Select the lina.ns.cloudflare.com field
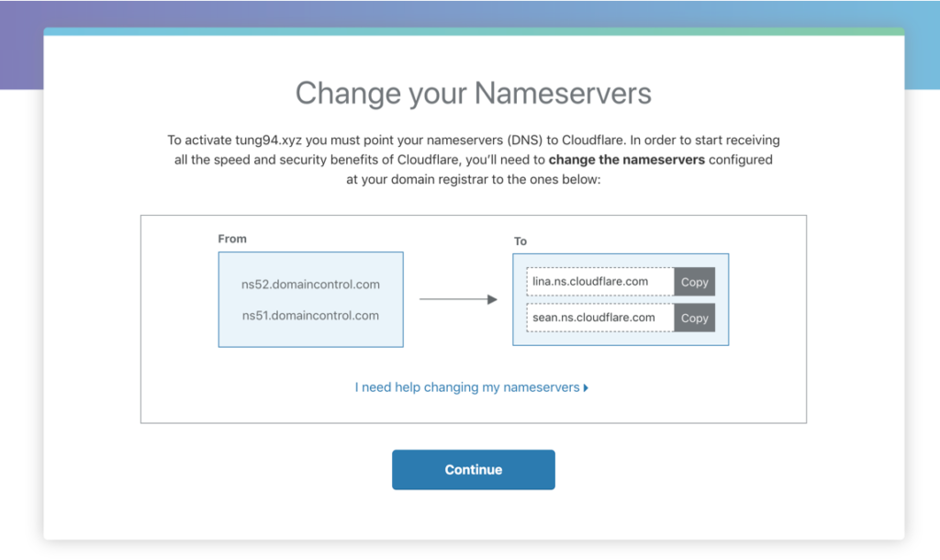Viewport: 940px width, 560px height. 600,282
